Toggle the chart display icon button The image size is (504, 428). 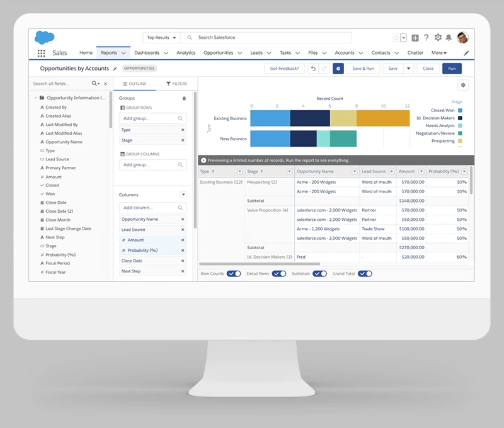pyautogui.click(x=338, y=69)
